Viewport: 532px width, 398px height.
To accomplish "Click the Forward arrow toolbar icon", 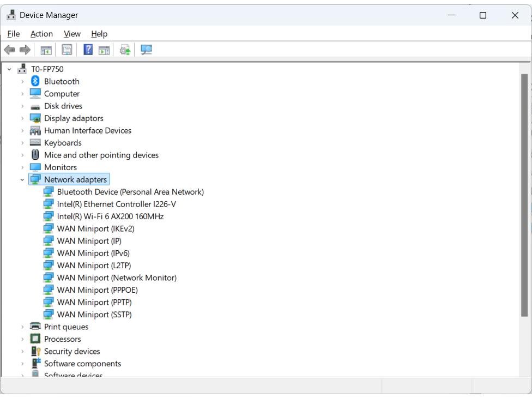I will pyautogui.click(x=25, y=50).
